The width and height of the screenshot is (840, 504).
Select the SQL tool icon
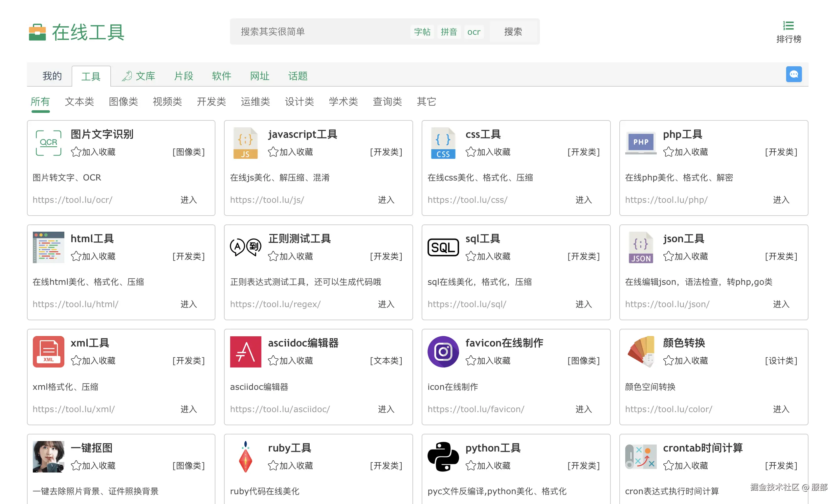(443, 247)
